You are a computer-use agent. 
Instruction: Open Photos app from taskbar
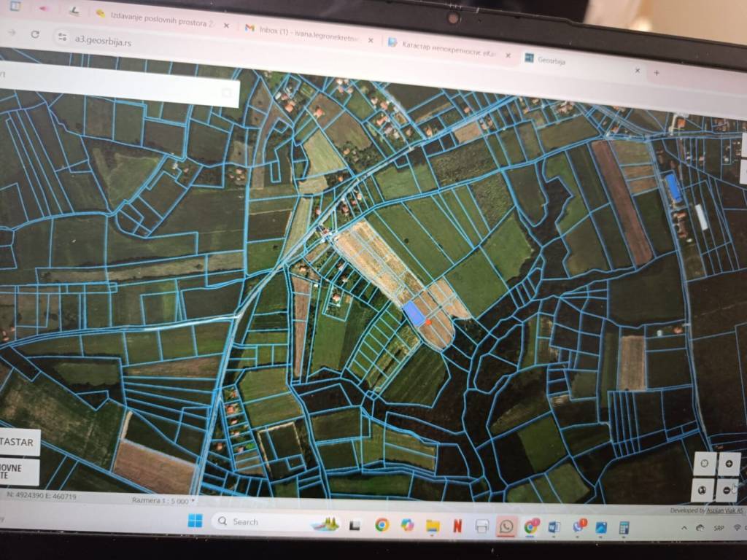coord(601,527)
